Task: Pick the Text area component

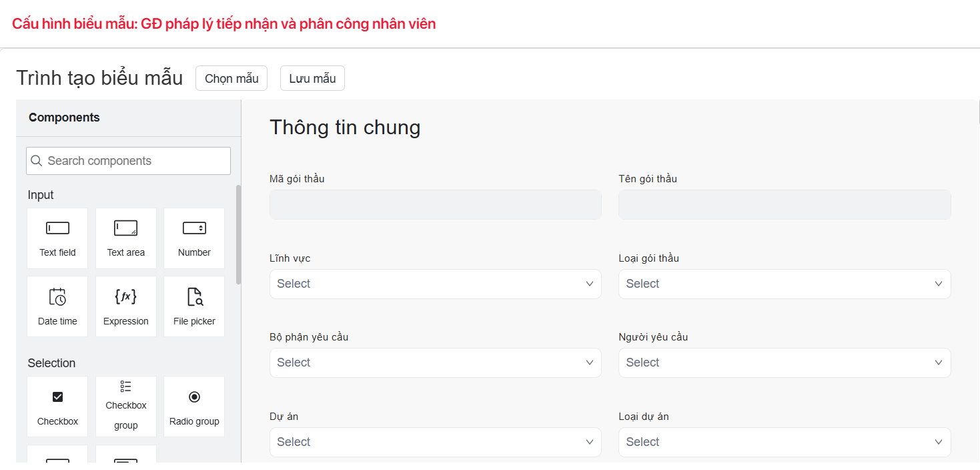Action: pos(125,238)
